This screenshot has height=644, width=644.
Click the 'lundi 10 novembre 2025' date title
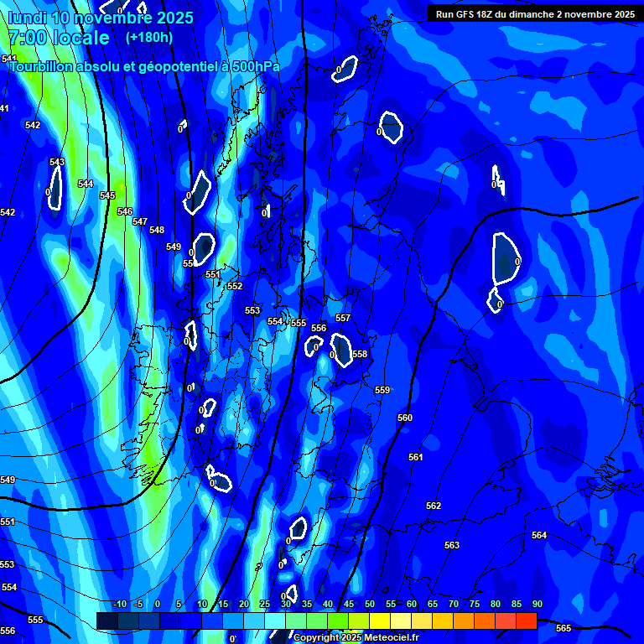101,18
